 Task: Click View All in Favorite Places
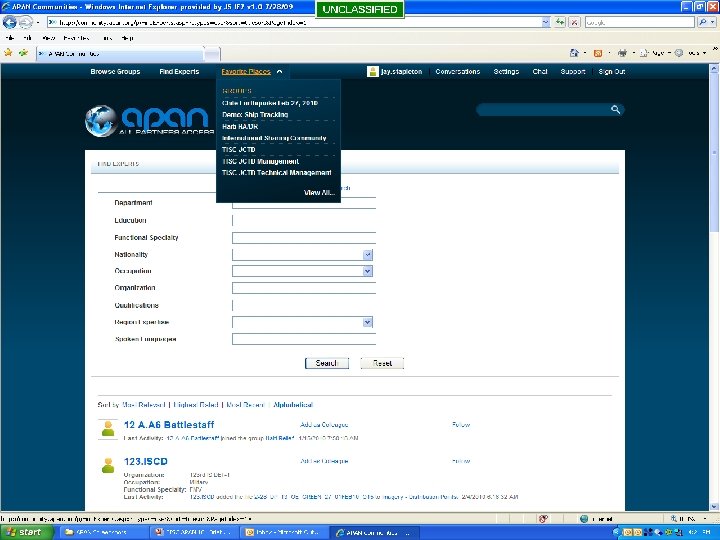click(319, 193)
